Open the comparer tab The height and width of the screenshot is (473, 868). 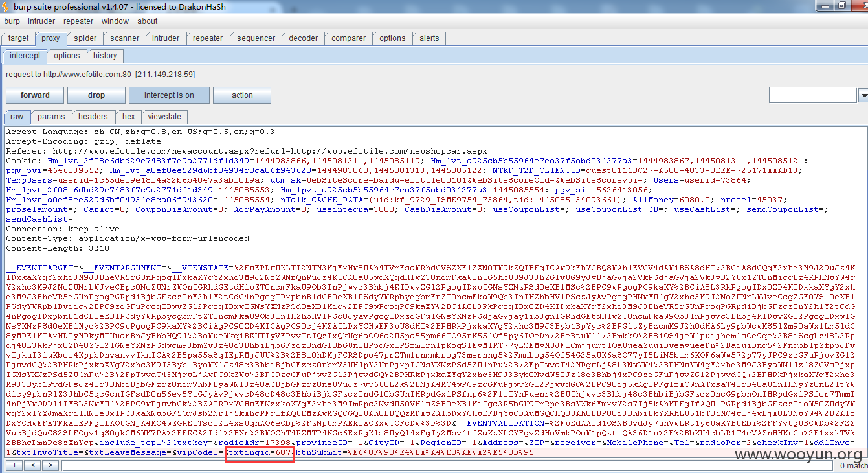[349, 38]
